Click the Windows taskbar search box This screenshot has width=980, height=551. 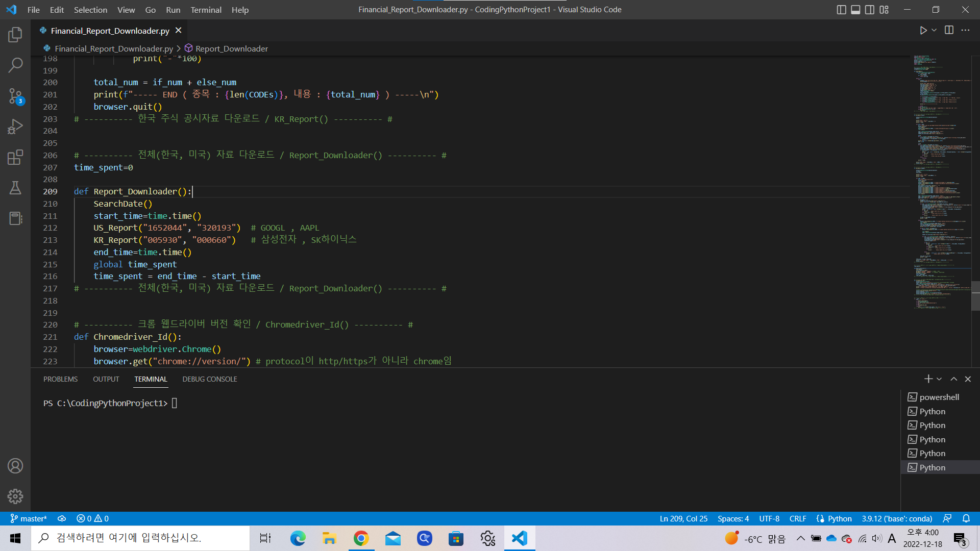[140, 538]
